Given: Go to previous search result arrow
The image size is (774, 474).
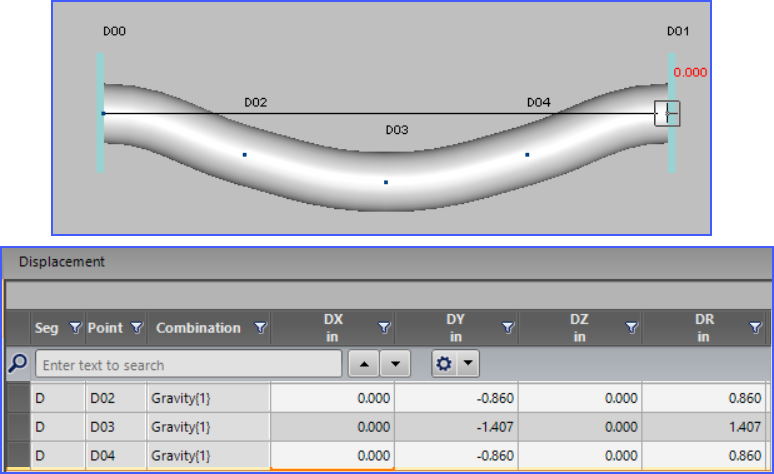Looking at the screenshot, I should point(364,364).
